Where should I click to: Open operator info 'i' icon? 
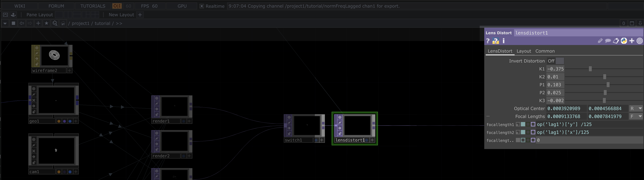(503, 41)
